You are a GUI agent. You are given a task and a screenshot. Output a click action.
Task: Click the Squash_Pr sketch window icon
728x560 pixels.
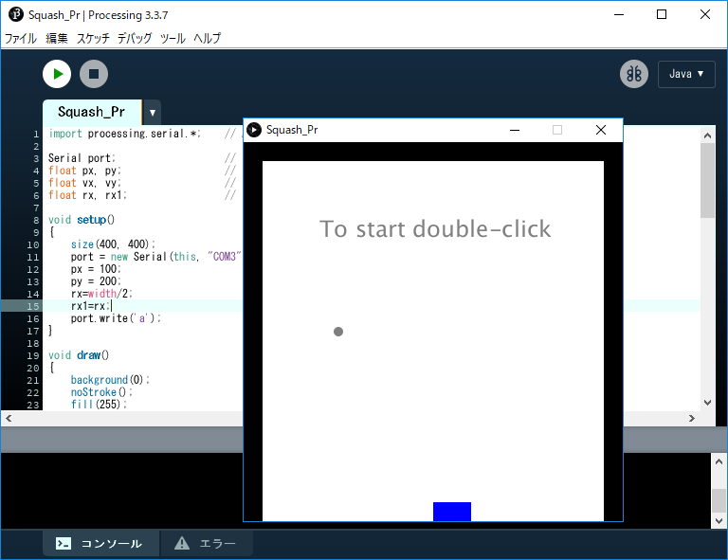tap(254, 130)
